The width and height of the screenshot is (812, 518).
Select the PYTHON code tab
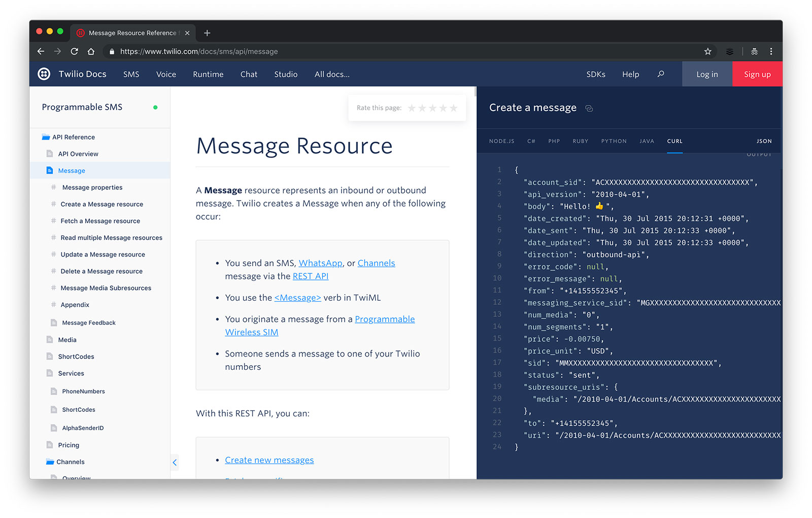pyautogui.click(x=614, y=141)
